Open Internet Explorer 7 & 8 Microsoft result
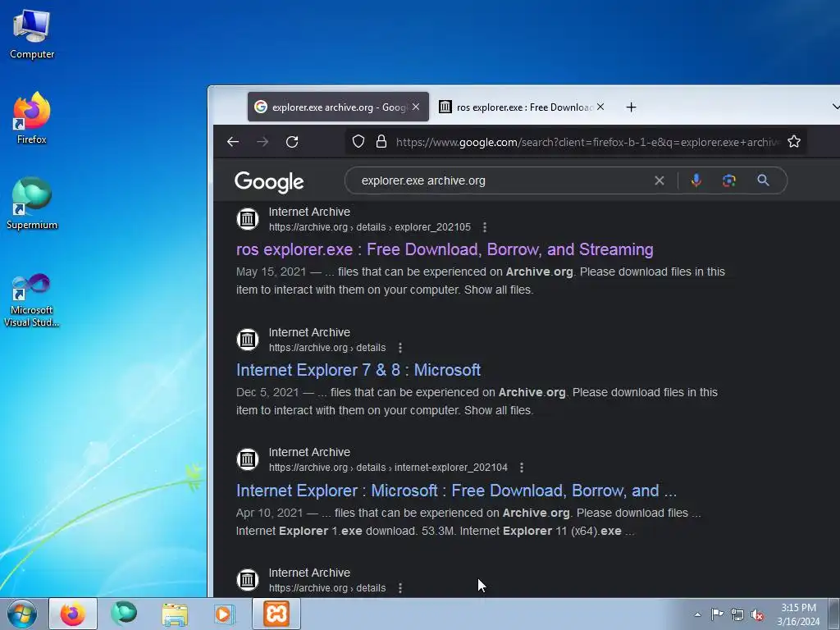This screenshot has height=630, width=840. click(358, 370)
